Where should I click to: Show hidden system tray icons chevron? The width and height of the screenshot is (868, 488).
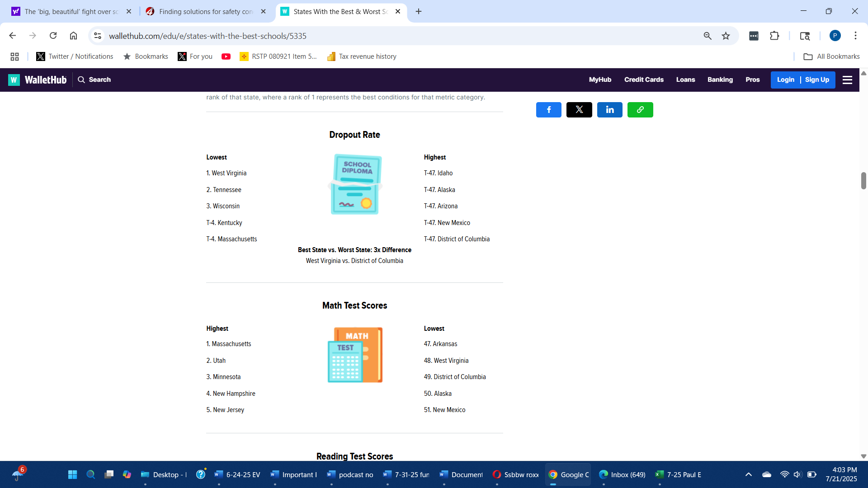748,474
